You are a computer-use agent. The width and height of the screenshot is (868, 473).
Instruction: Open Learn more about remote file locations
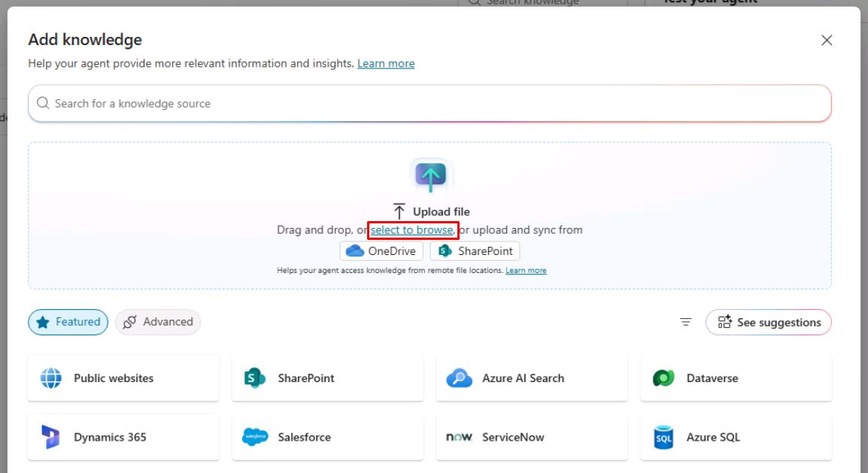pyautogui.click(x=526, y=271)
